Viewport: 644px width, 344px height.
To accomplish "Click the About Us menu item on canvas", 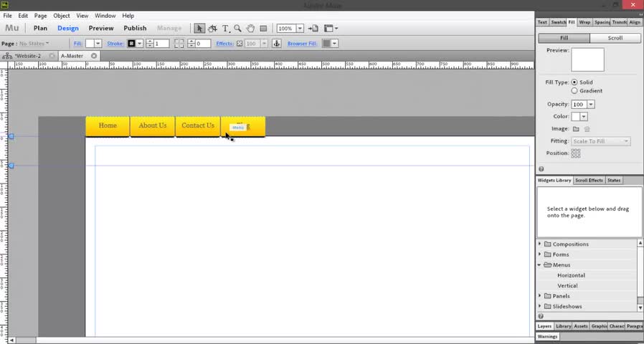I will coord(152,125).
